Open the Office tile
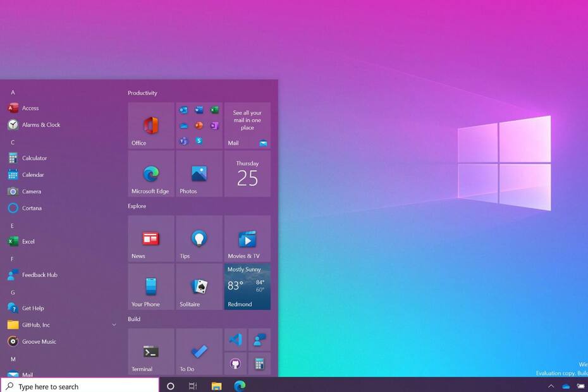The height and width of the screenshot is (392, 588). point(151,125)
